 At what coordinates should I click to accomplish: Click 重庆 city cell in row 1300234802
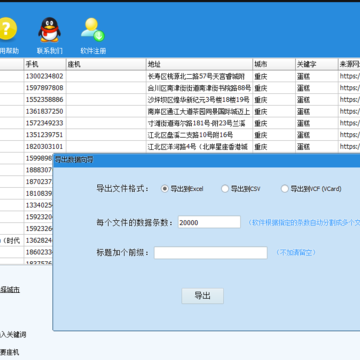coord(274,76)
